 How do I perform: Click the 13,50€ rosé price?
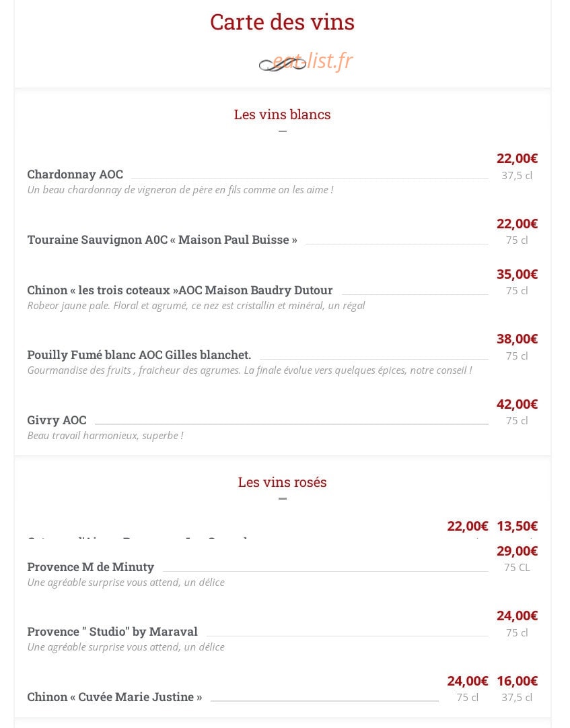517,526
